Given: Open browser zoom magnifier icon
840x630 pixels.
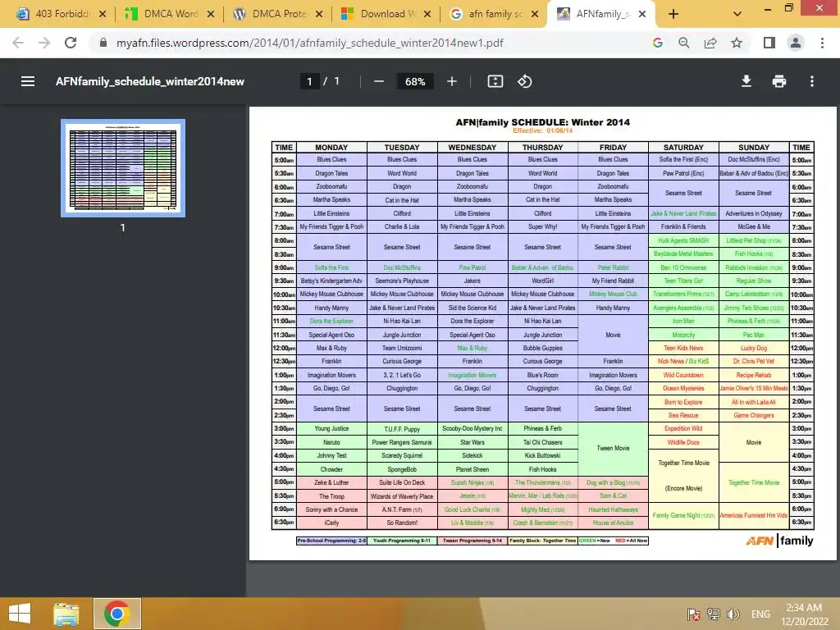Looking at the screenshot, I should tap(683, 43).
